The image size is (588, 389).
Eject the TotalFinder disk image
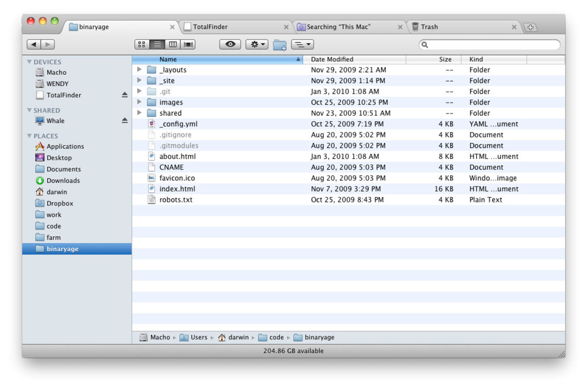(x=124, y=95)
